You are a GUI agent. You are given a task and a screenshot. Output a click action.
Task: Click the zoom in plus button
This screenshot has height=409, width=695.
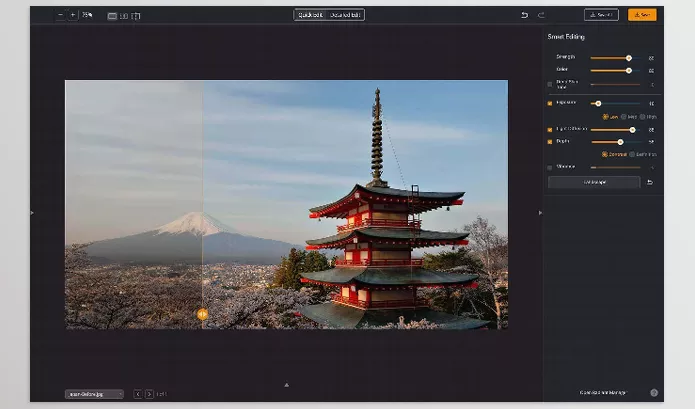pyautogui.click(x=73, y=15)
